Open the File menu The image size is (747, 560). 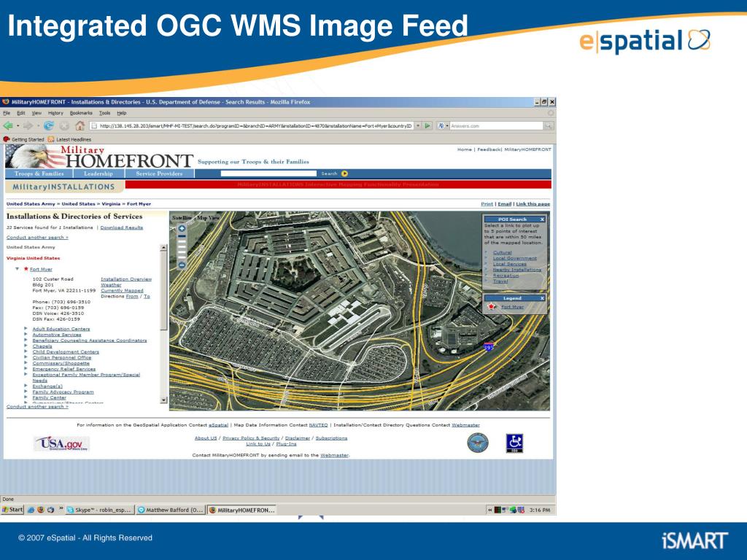click(x=6, y=113)
